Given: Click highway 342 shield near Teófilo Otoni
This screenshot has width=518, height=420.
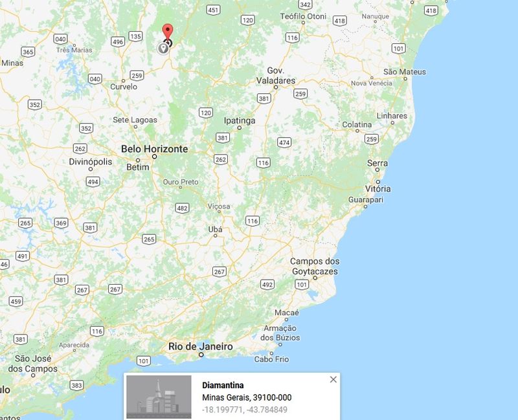Looking at the screenshot, I should coord(305,5).
